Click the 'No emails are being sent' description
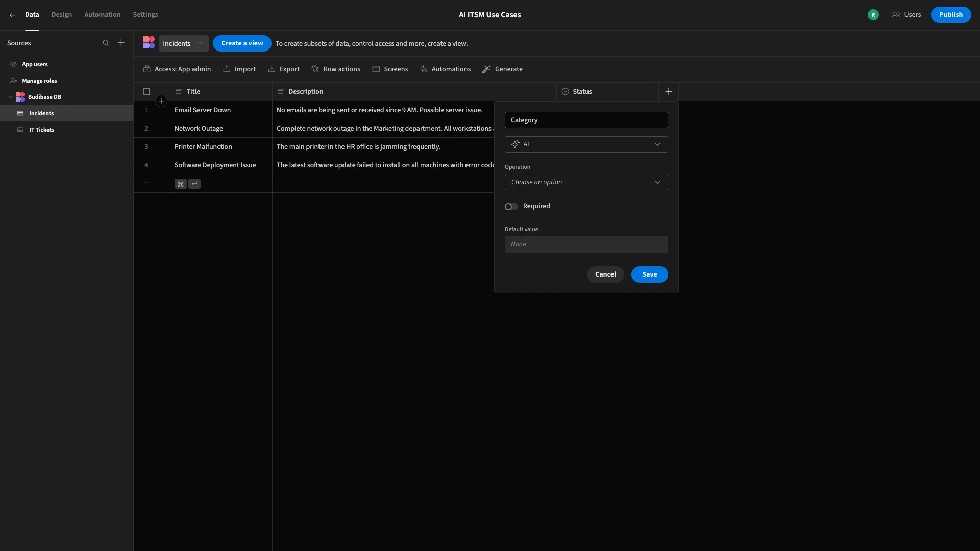980x551 pixels. click(x=383, y=110)
